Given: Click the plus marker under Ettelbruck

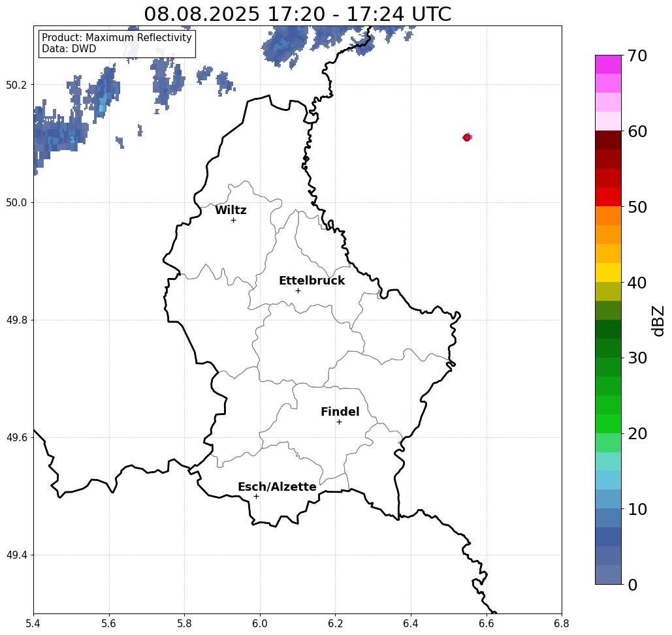Looking at the screenshot, I should point(298,290).
